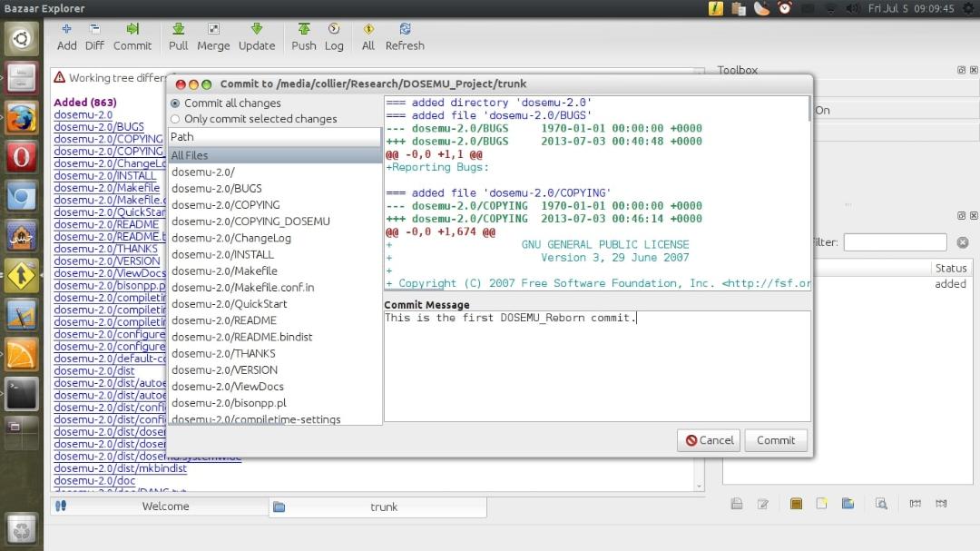Float the Toolbox panel
The height and width of the screenshot is (551, 980).
pos(961,70)
